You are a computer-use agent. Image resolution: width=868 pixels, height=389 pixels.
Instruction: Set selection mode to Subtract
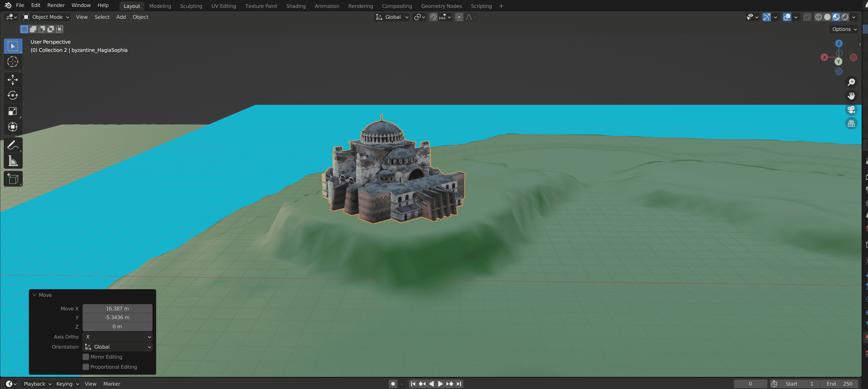pyautogui.click(x=42, y=29)
